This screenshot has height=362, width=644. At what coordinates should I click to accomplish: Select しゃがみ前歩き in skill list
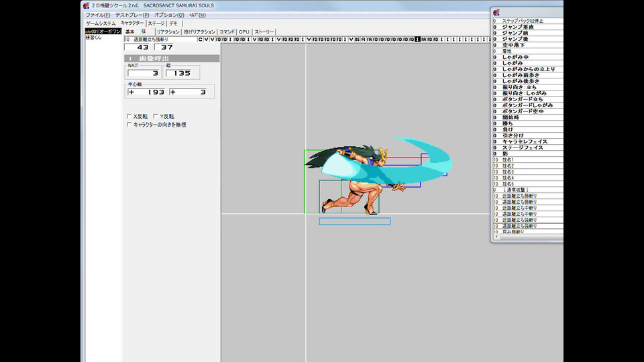[x=528, y=75]
